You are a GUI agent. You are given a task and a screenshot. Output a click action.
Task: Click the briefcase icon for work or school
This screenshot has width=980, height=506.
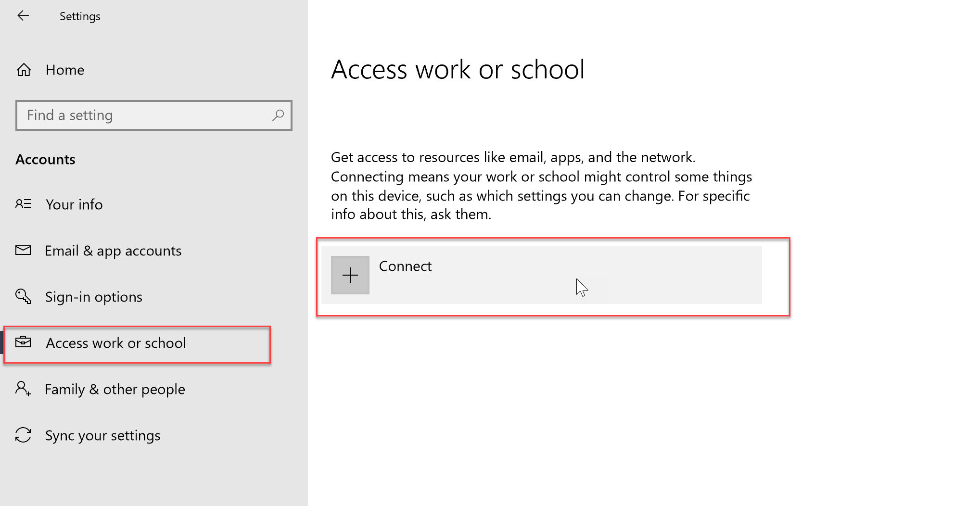coord(23,342)
